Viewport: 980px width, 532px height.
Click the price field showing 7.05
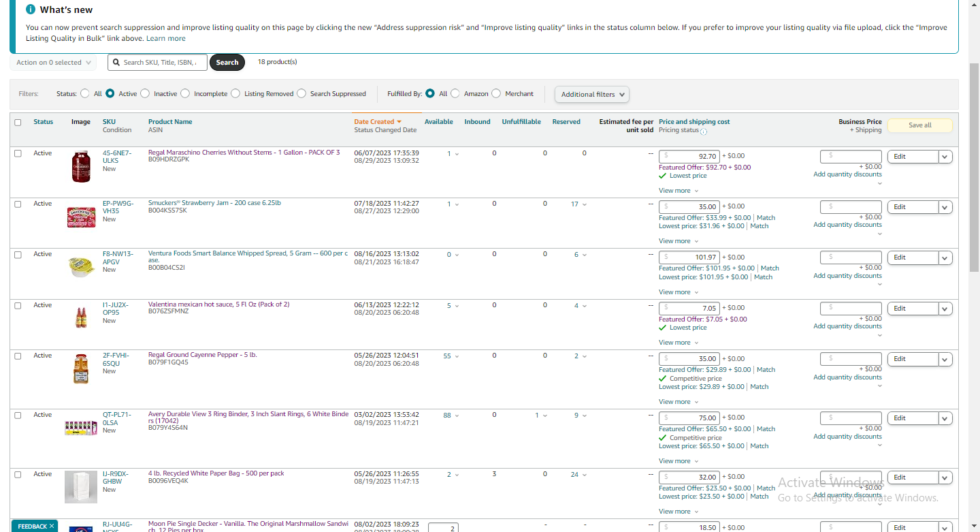tap(689, 308)
